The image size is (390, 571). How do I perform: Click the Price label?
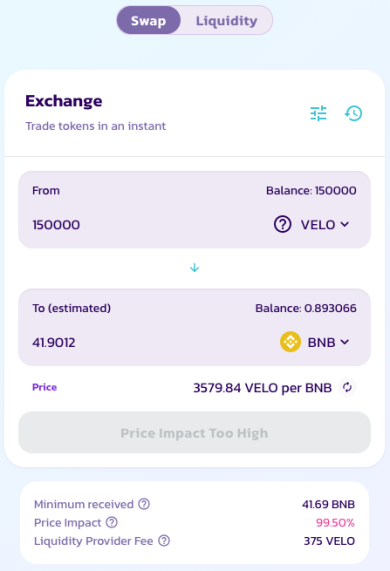[x=44, y=387]
